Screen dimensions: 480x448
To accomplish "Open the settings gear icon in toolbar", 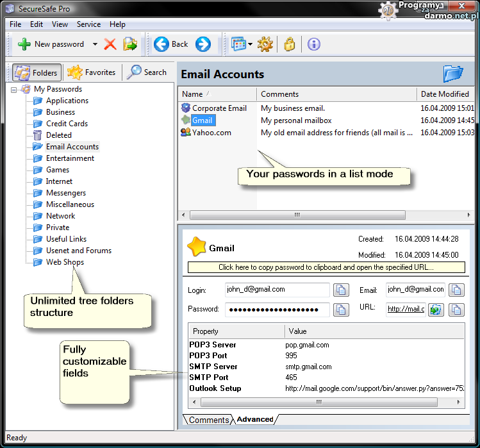I will click(x=265, y=44).
